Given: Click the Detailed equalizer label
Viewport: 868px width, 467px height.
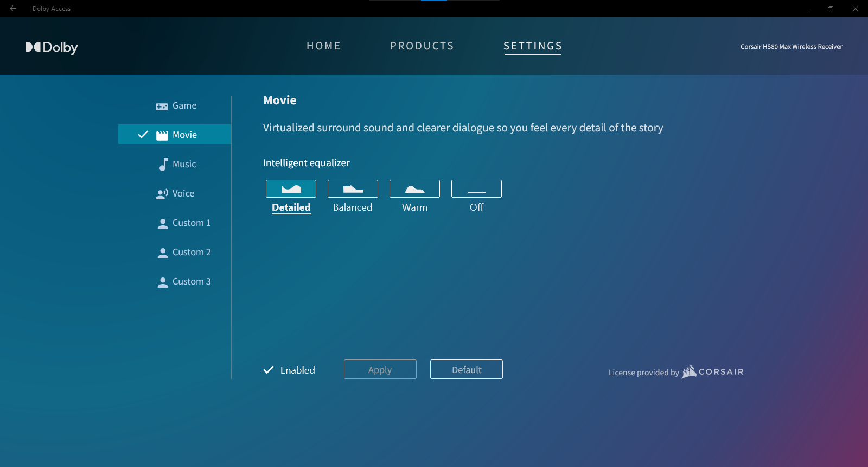Looking at the screenshot, I should coord(291,207).
